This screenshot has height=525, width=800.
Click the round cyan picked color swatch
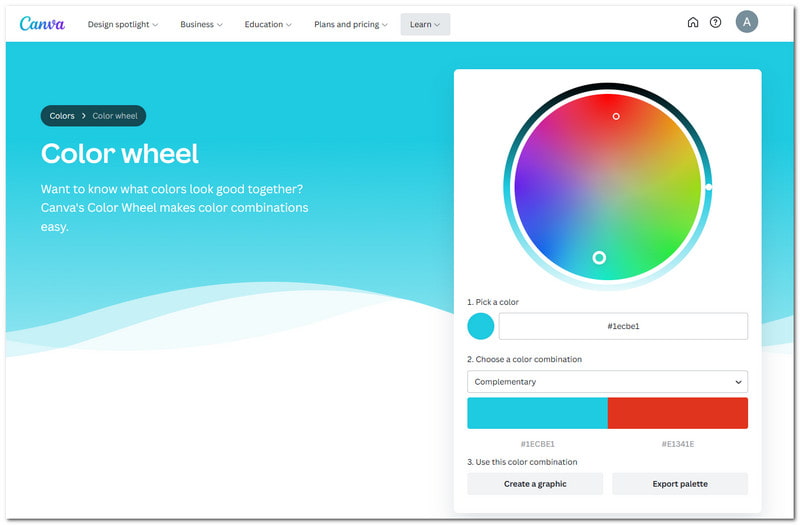click(x=480, y=326)
